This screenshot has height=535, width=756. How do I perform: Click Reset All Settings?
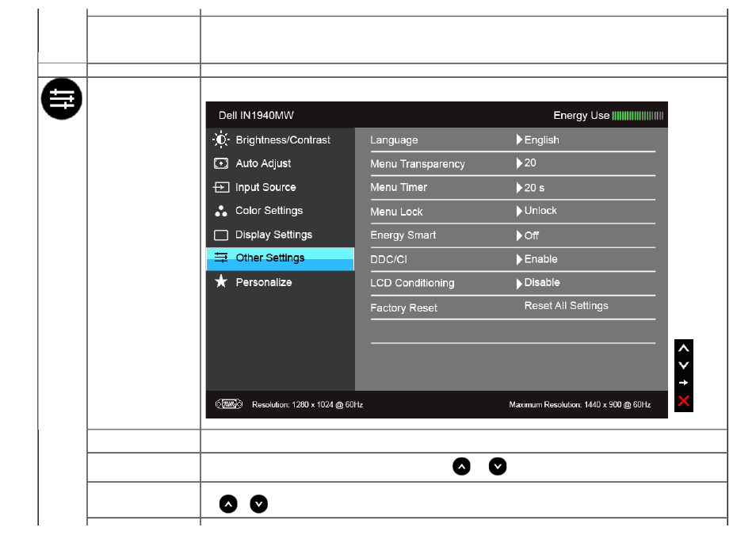click(566, 306)
